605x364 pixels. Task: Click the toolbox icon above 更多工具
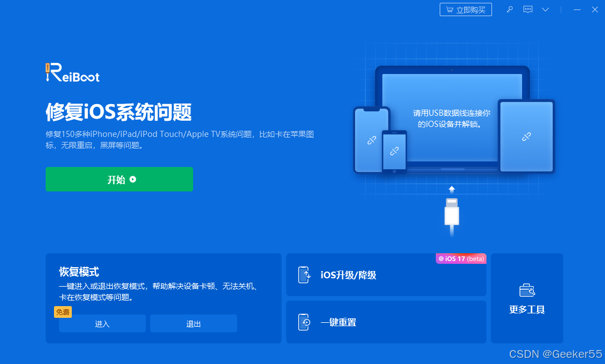(x=527, y=291)
